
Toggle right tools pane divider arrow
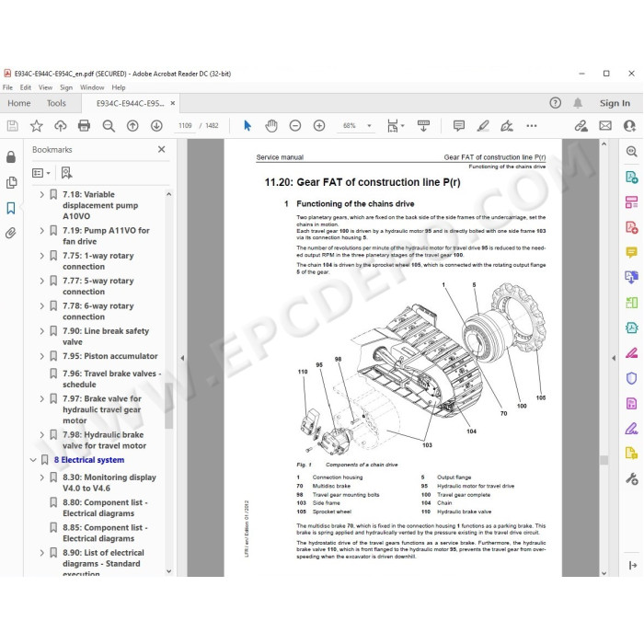pyautogui.click(x=614, y=358)
